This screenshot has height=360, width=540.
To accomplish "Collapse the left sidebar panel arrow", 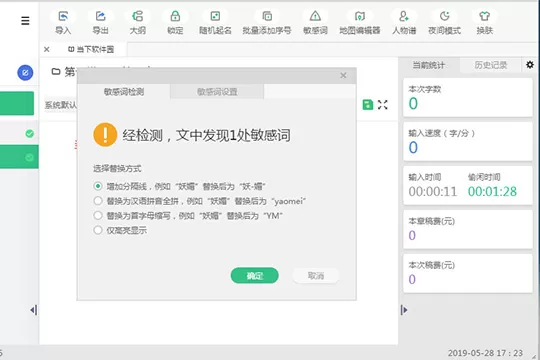I will 33,310.
